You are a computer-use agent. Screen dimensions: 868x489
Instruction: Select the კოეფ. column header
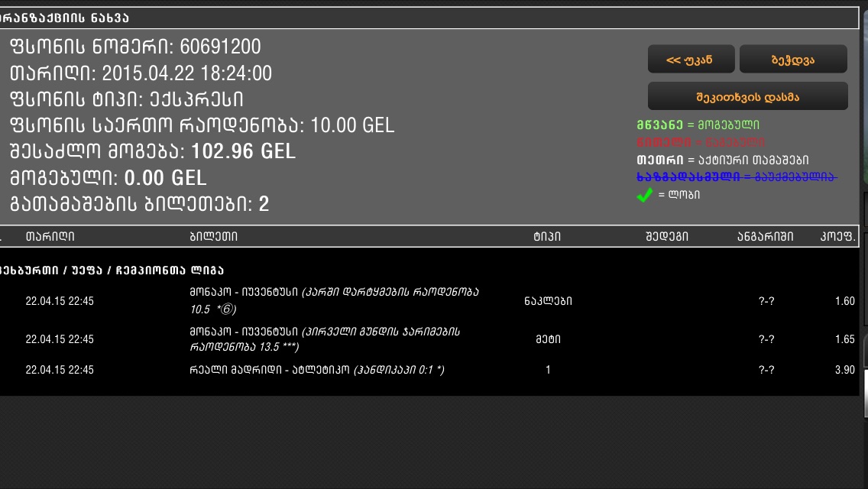837,236
